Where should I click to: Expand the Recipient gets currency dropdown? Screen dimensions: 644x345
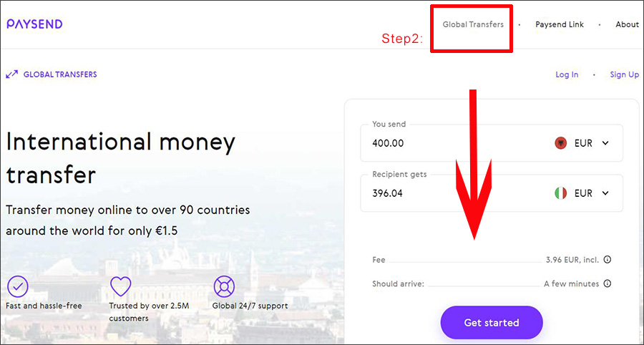tap(605, 193)
